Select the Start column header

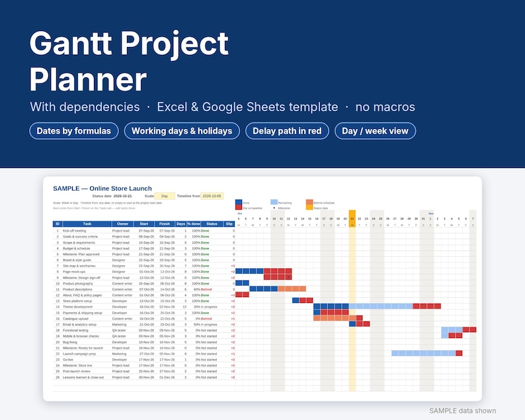coord(144,224)
